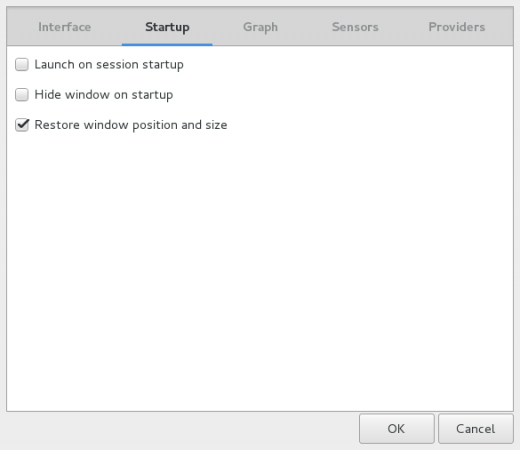
Task: Click the word 'Launch' in the first option
Action: pyautogui.click(x=54, y=64)
